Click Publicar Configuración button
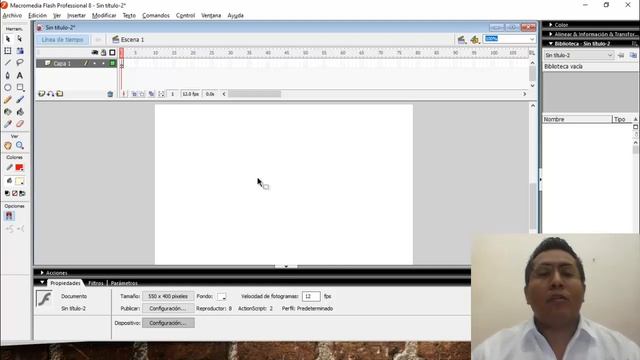Image resolution: width=640 pixels, height=360 pixels. [x=168, y=309]
